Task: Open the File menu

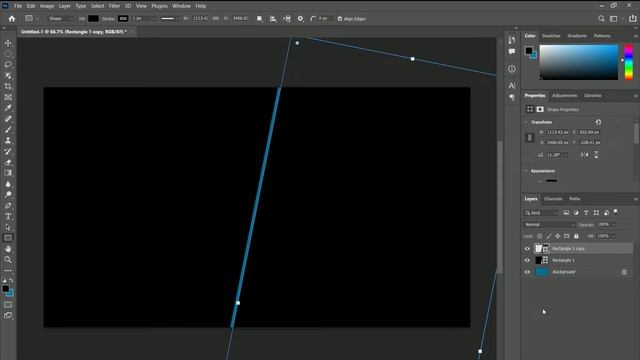Action: click(18, 6)
